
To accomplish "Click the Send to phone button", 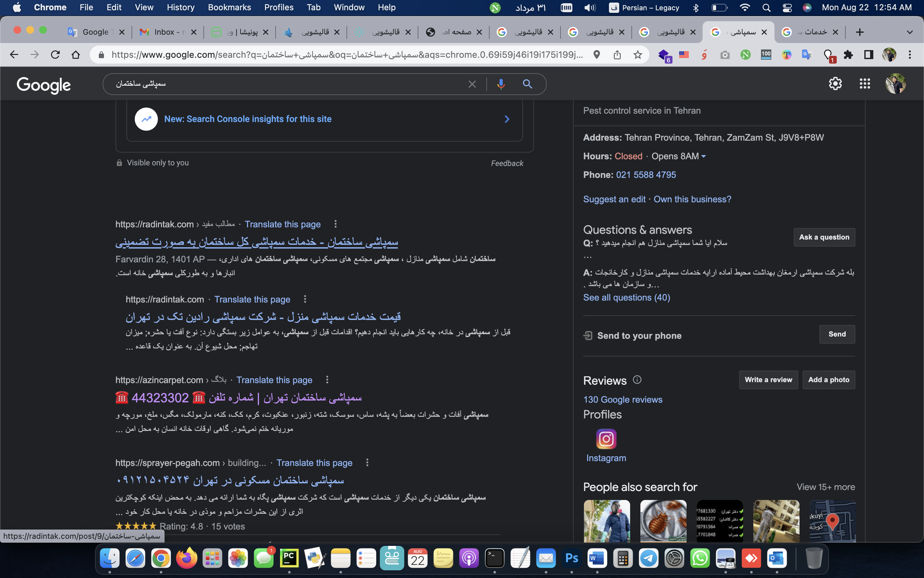I will (837, 335).
